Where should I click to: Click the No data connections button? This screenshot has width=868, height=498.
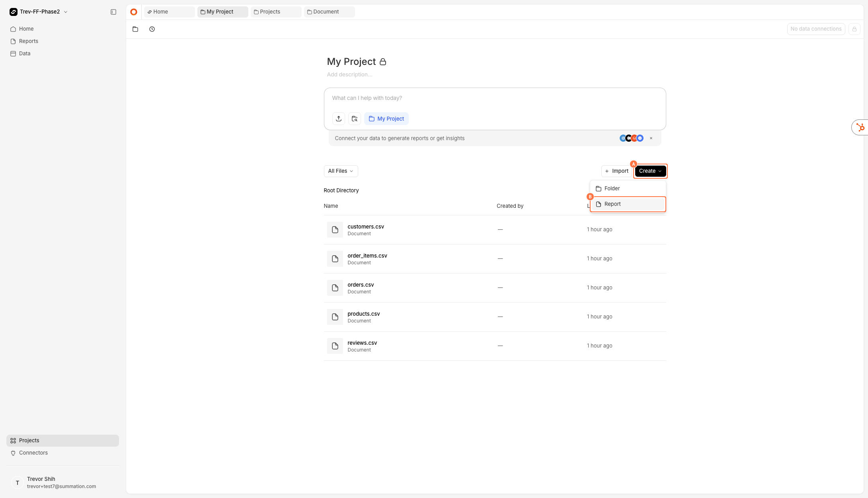pos(816,29)
